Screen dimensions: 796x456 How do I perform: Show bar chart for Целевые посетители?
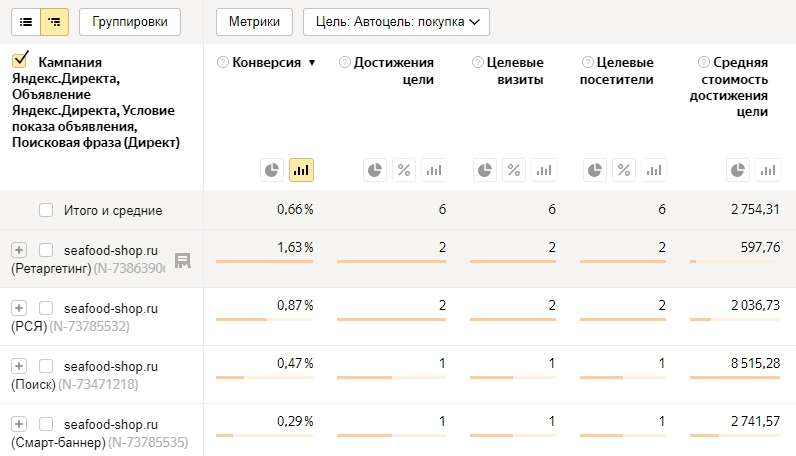pyautogui.click(x=654, y=170)
